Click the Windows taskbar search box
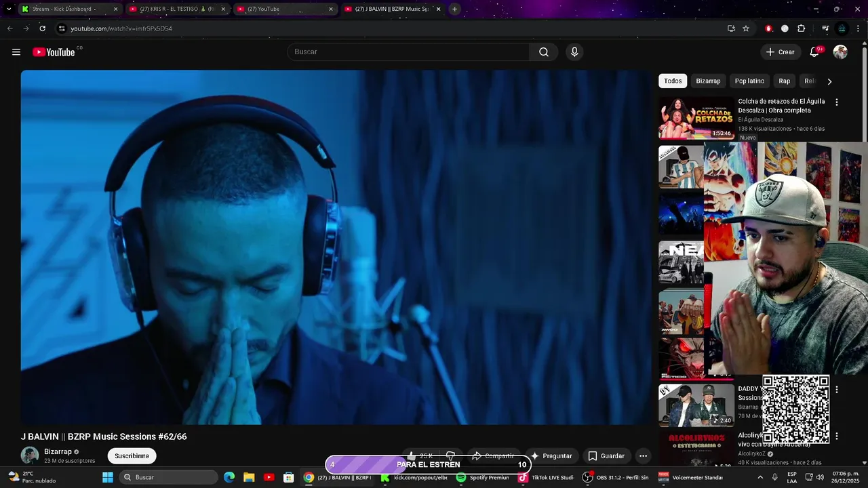 (169, 477)
